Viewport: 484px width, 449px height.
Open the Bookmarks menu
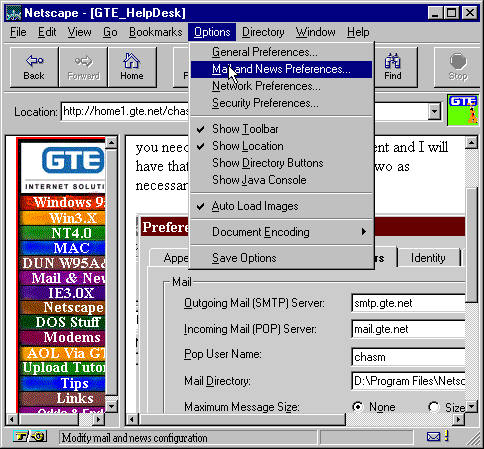[156, 32]
